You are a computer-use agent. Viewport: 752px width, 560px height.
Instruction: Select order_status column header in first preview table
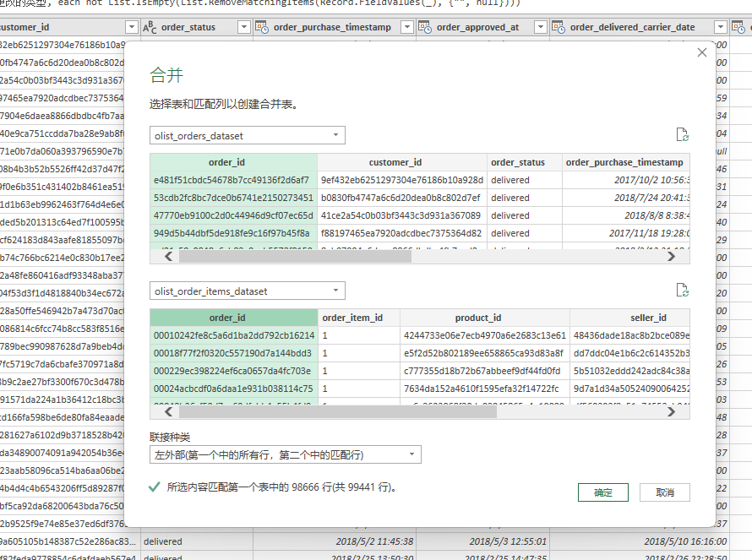(x=524, y=162)
